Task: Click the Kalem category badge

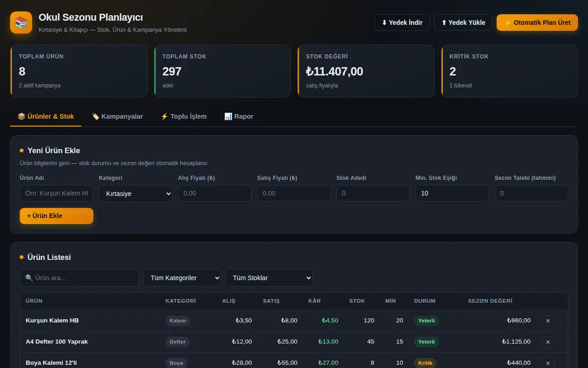Action: coord(178,321)
